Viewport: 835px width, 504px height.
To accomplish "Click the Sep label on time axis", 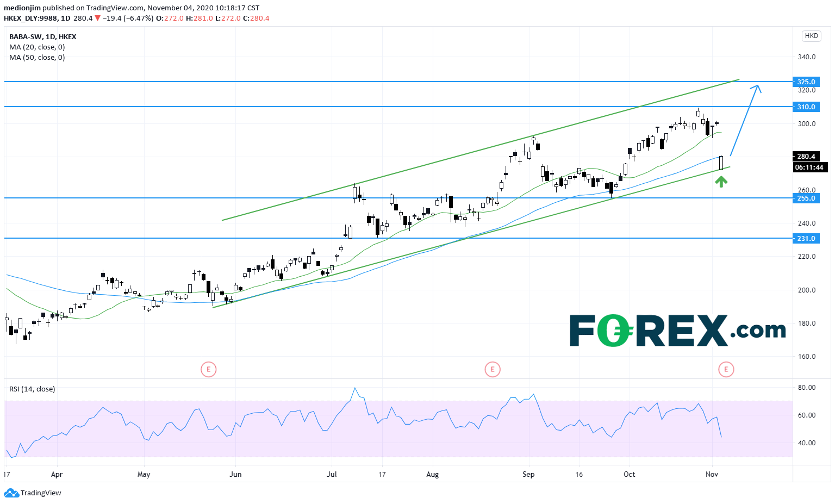I will 528,475.
